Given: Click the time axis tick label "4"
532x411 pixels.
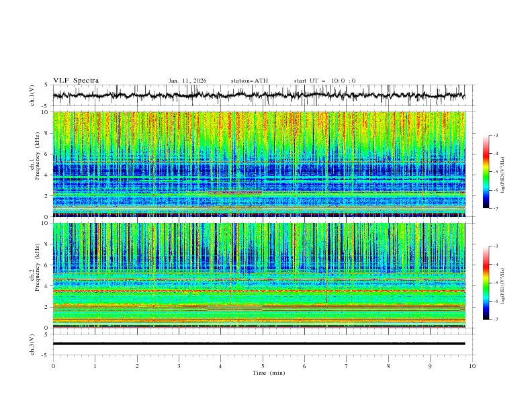Looking at the screenshot, I should coord(220,366).
